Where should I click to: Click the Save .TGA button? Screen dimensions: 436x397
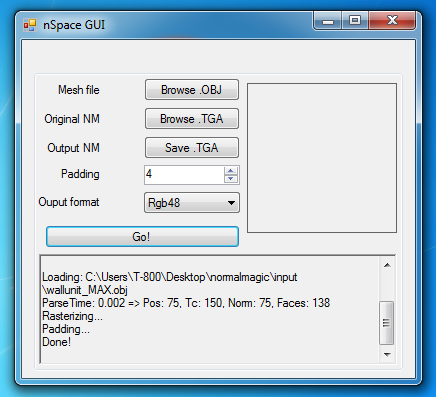(192, 148)
